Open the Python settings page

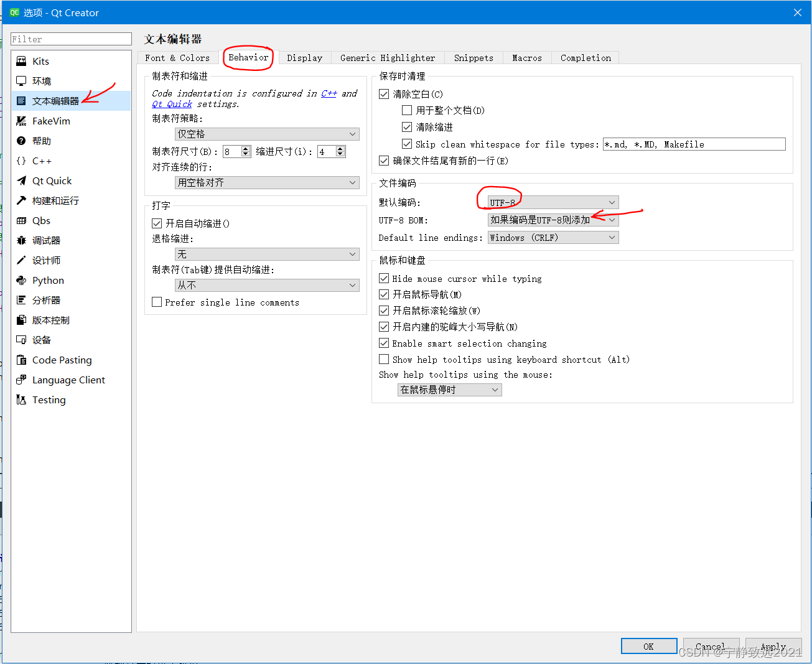(47, 280)
